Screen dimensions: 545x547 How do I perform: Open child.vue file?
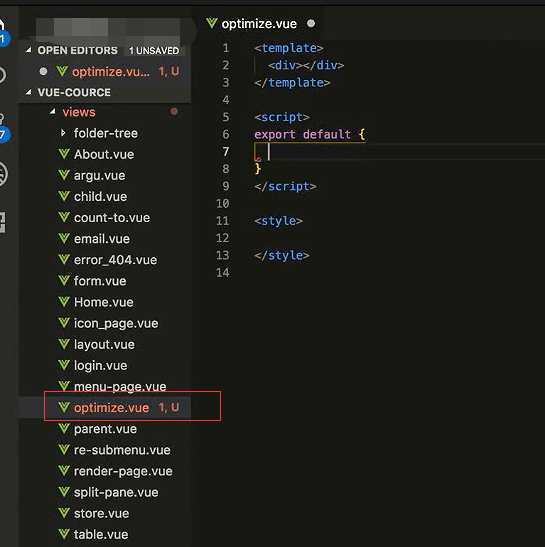pyautogui.click(x=100, y=196)
